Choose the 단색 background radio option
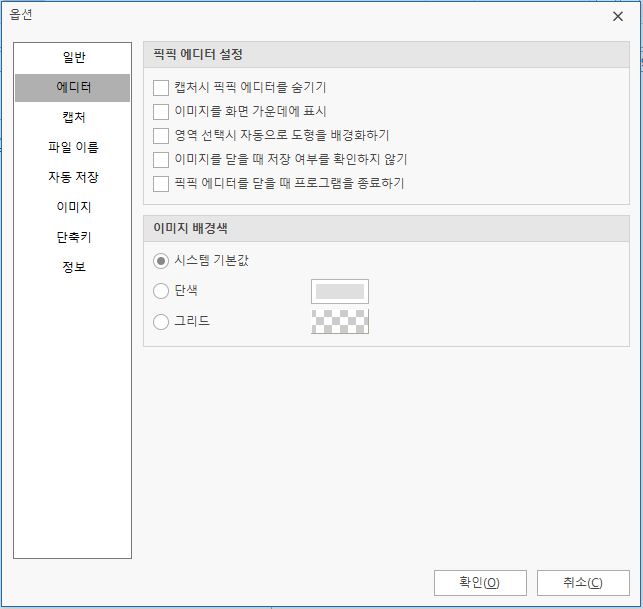This screenshot has width=643, height=609. click(x=161, y=291)
